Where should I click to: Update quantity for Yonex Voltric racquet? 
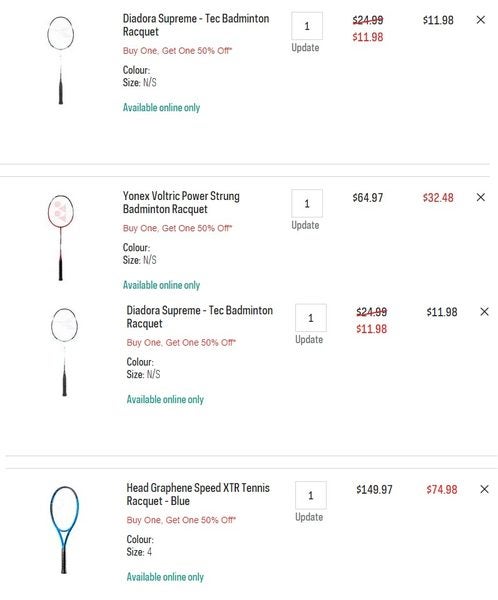click(x=305, y=225)
